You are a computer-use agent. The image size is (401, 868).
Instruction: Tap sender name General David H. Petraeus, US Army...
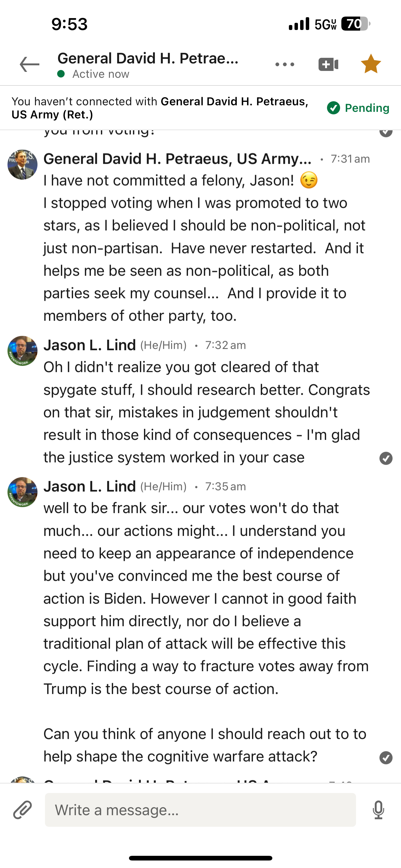(x=177, y=159)
